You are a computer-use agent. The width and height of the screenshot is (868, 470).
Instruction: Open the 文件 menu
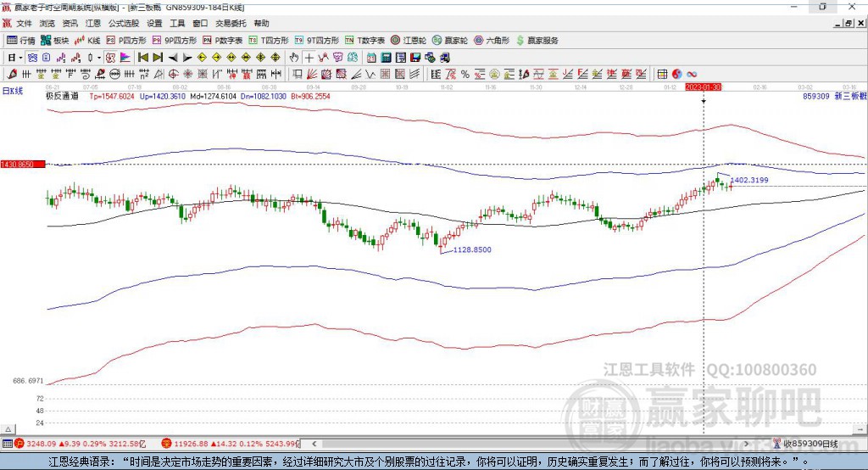coord(24,23)
